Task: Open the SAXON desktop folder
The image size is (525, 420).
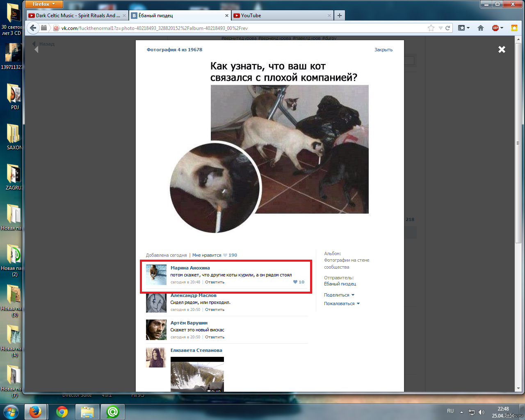Action: click(x=14, y=137)
